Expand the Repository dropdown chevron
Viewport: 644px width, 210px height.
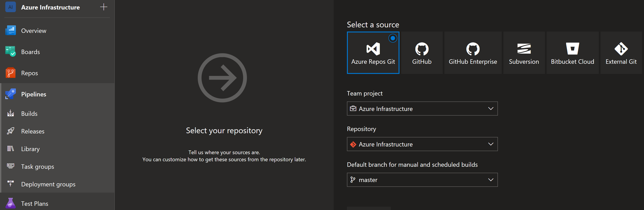pos(490,144)
